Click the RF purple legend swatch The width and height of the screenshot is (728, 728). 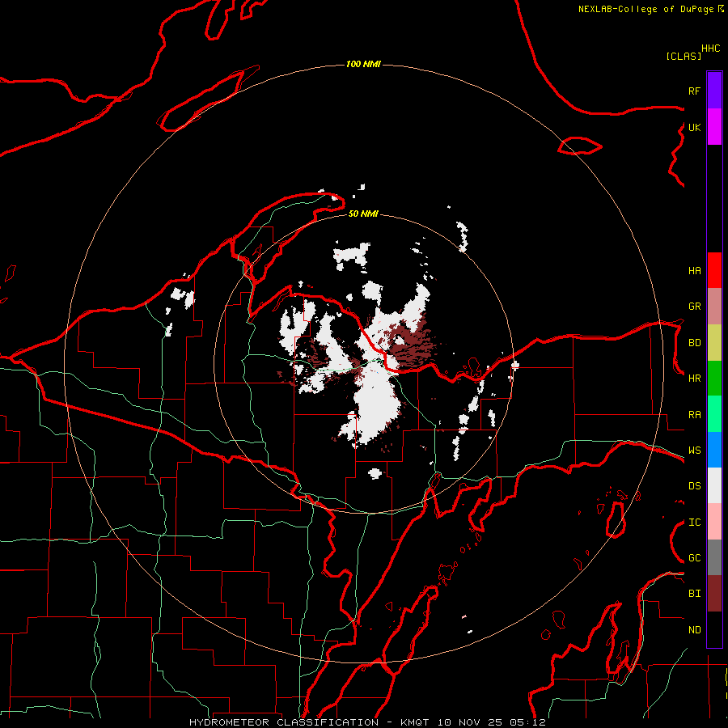tap(714, 91)
